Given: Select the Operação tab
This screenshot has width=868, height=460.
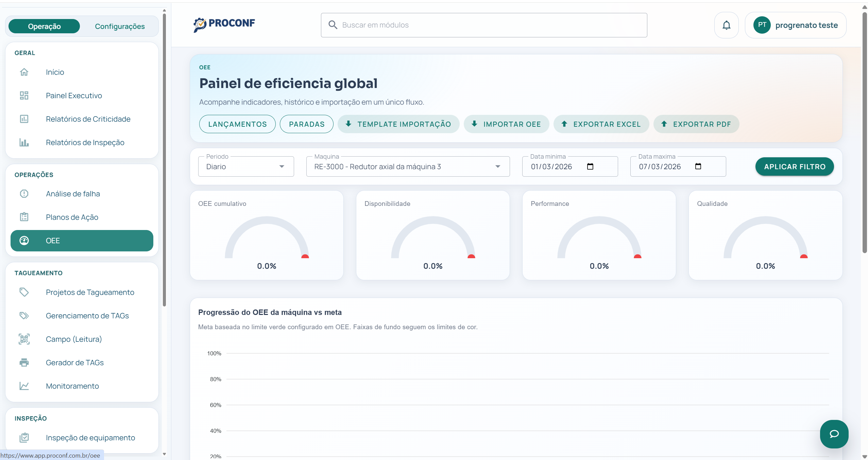Looking at the screenshot, I should click(44, 26).
